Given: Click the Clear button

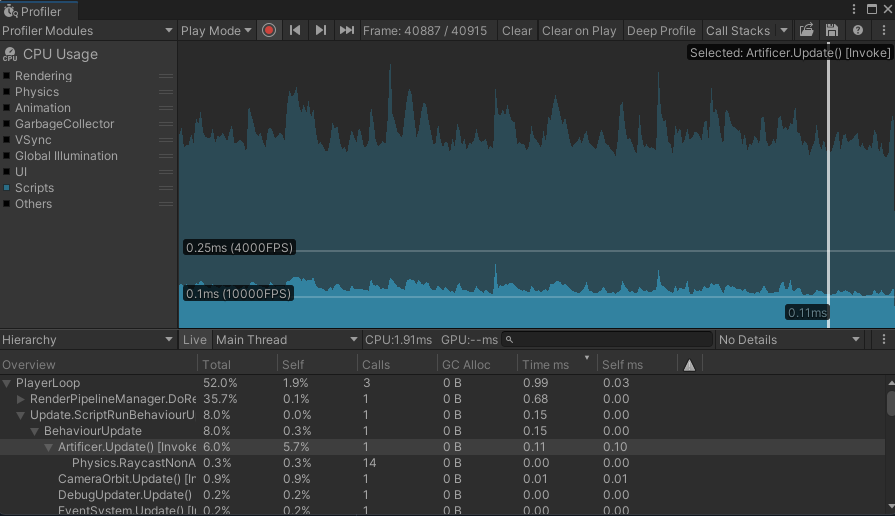Looking at the screenshot, I should (x=517, y=30).
